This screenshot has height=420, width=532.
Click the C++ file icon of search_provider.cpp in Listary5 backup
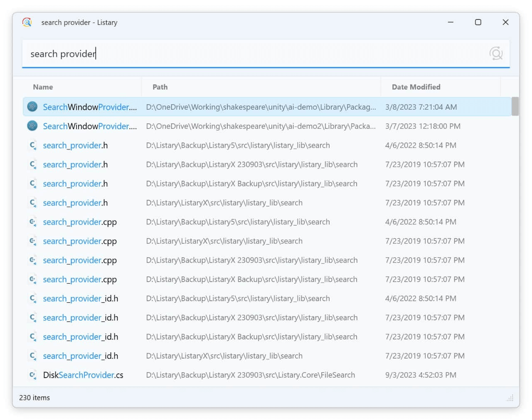[x=32, y=222]
